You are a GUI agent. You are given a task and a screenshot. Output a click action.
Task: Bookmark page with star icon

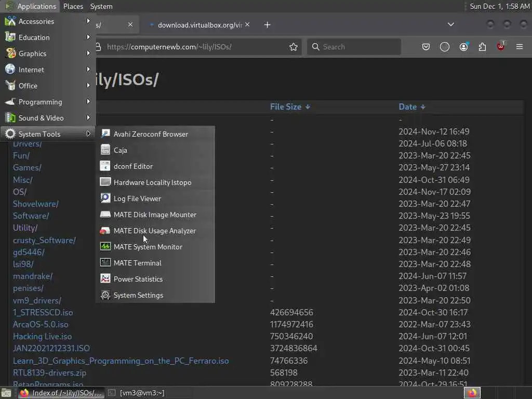point(294,47)
